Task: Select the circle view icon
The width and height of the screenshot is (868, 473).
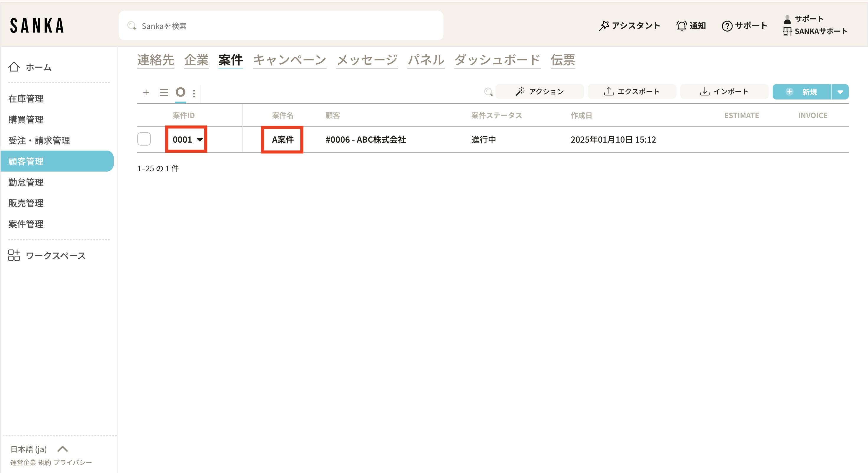Action: tap(180, 92)
